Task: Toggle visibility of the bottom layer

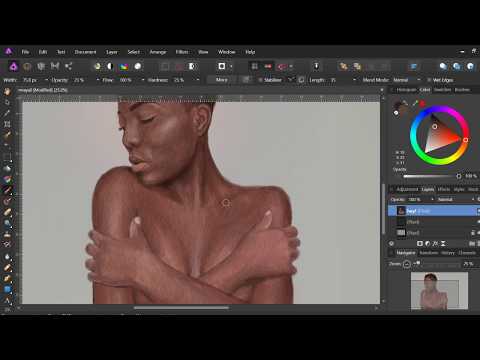Action: coord(478,233)
